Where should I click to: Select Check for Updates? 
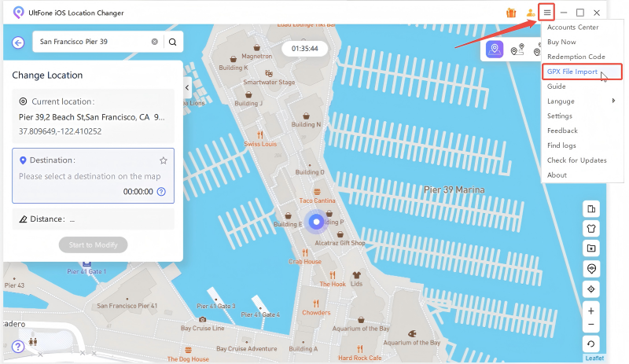tap(577, 160)
